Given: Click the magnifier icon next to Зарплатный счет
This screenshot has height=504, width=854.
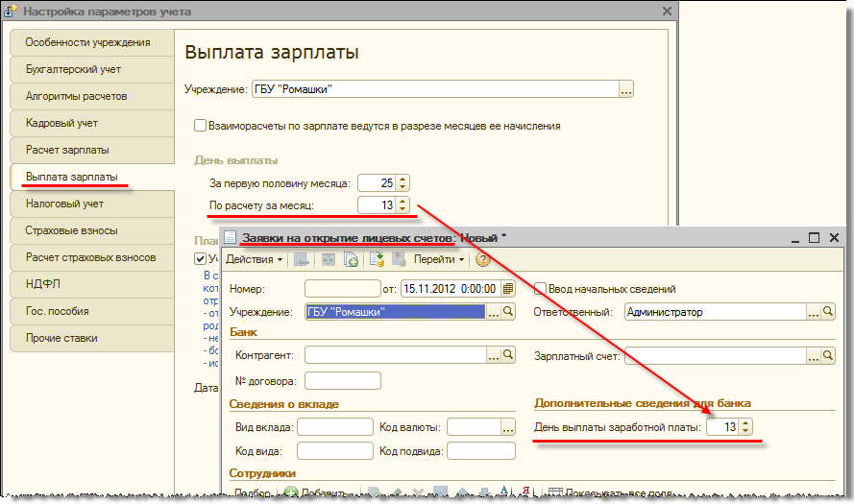Looking at the screenshot, I should click(828, 355).
